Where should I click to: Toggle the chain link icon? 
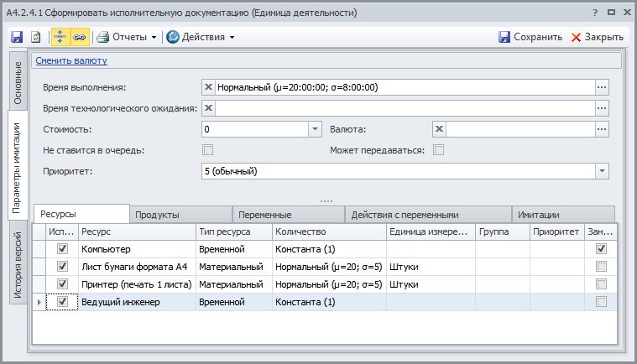(x=80, y=37)
